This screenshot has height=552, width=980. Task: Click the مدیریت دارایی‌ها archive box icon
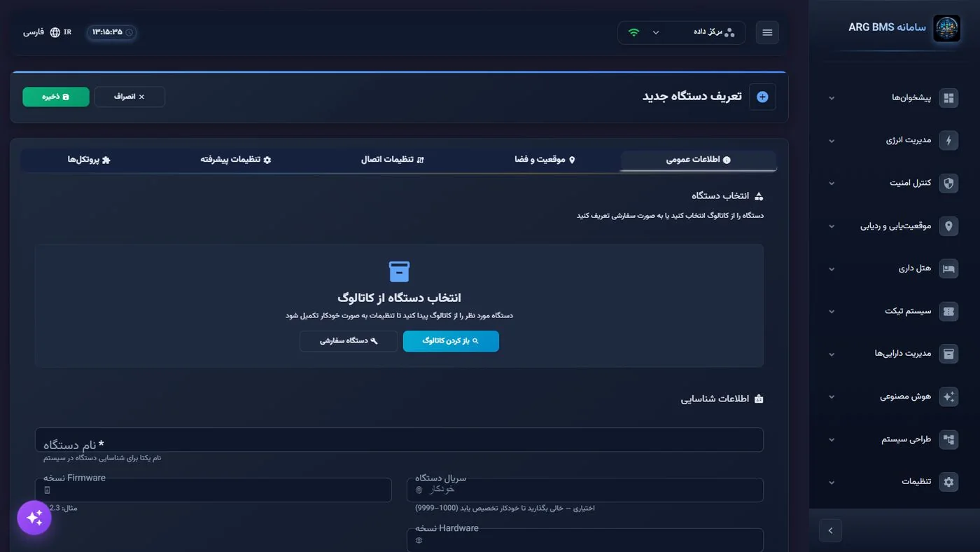pyautogui.click(x=948, y=354)
